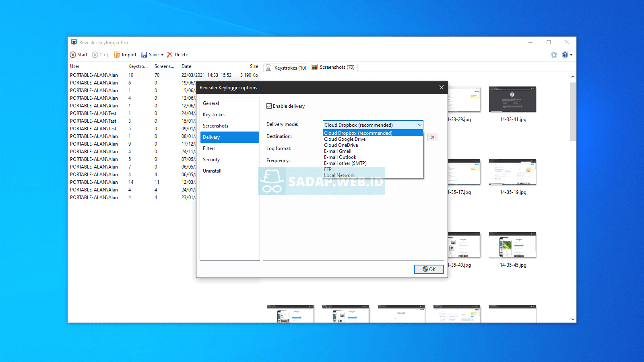Select Cloud Google Drive option
This screenshot has height=362, width=644.
373,139
